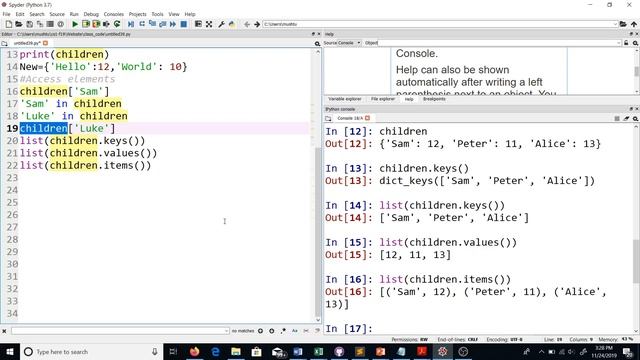Switch to Breakpoints tab

(434, 99)
